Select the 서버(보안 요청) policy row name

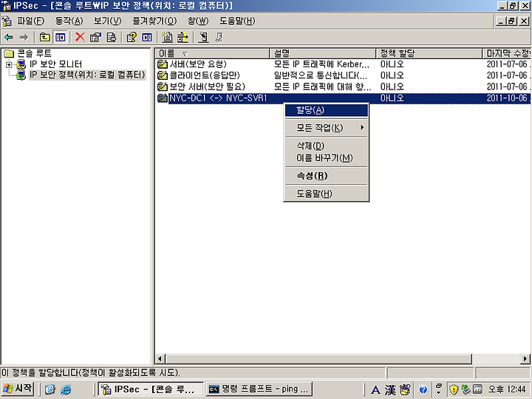point(198,64)
